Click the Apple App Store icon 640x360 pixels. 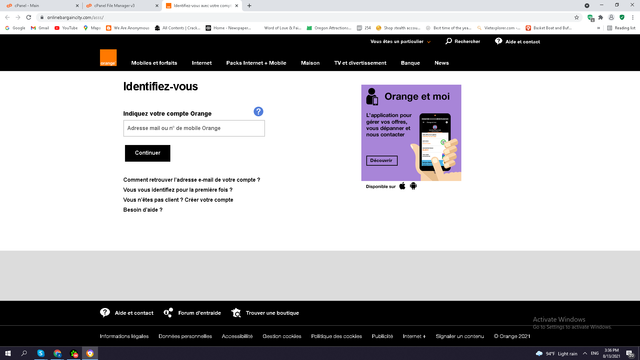(x=402, y=186)
